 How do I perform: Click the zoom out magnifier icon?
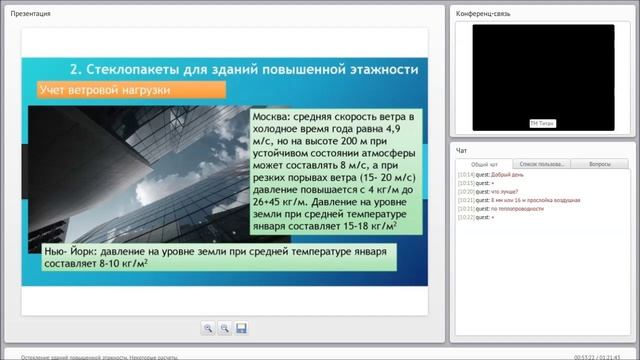pyautogui.click(x=224, y=328)
